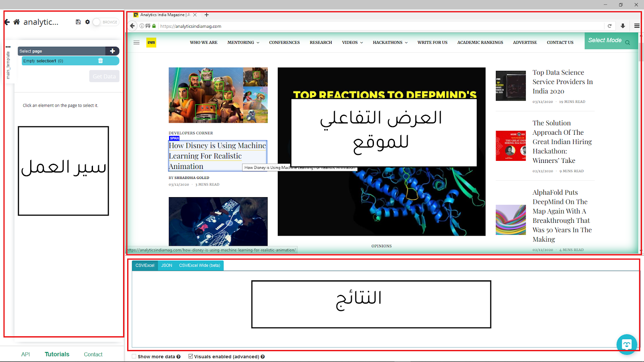Click the URL address bar field

coord(380,26)
